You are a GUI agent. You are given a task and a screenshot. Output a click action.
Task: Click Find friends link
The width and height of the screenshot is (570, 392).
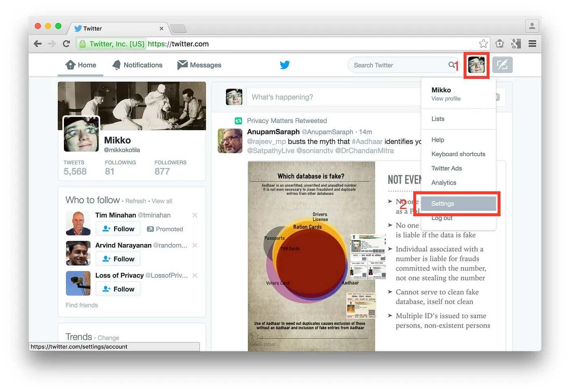pos(82,305)
